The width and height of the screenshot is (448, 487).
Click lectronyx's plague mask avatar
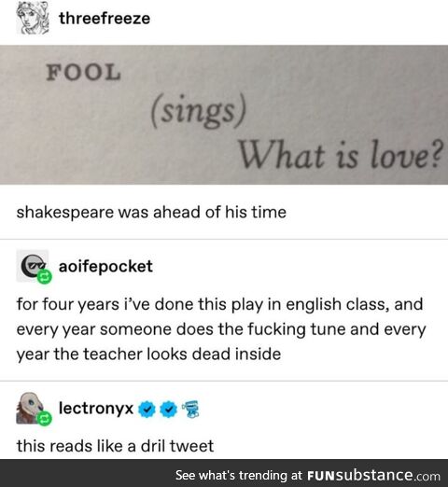[33, 408]
